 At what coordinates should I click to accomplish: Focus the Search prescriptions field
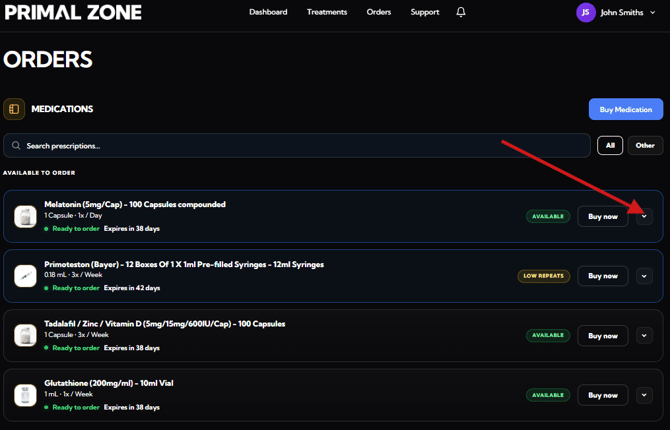point(300,146)
